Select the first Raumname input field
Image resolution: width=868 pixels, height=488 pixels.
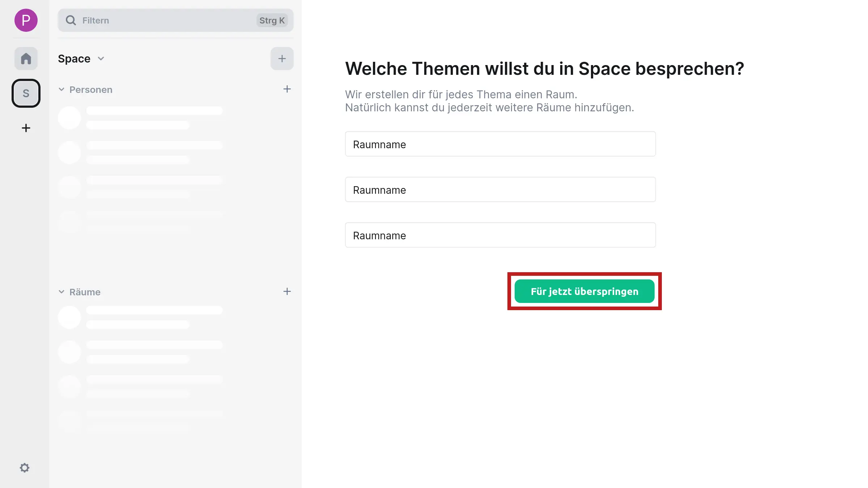(x=500, y=144)
